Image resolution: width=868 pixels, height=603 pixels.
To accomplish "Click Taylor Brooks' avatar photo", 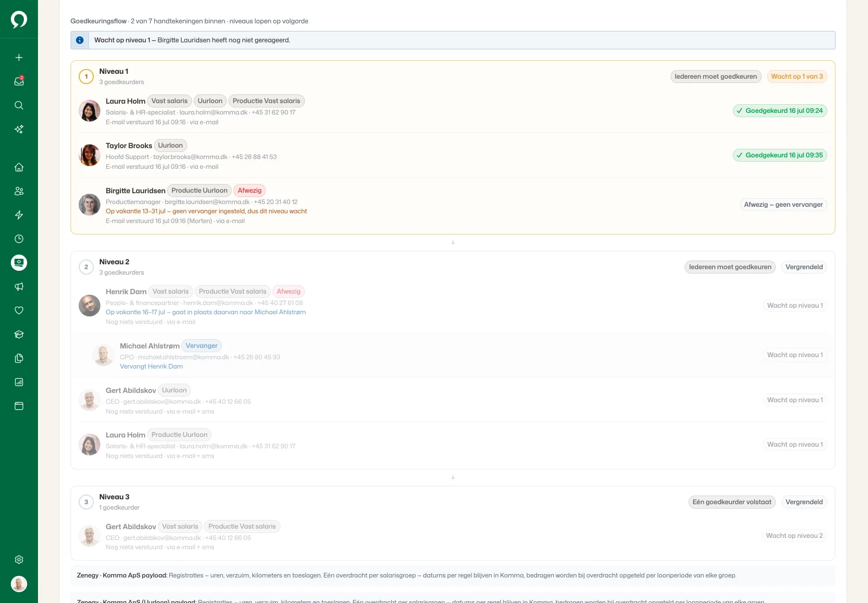I will pos(90,155).
